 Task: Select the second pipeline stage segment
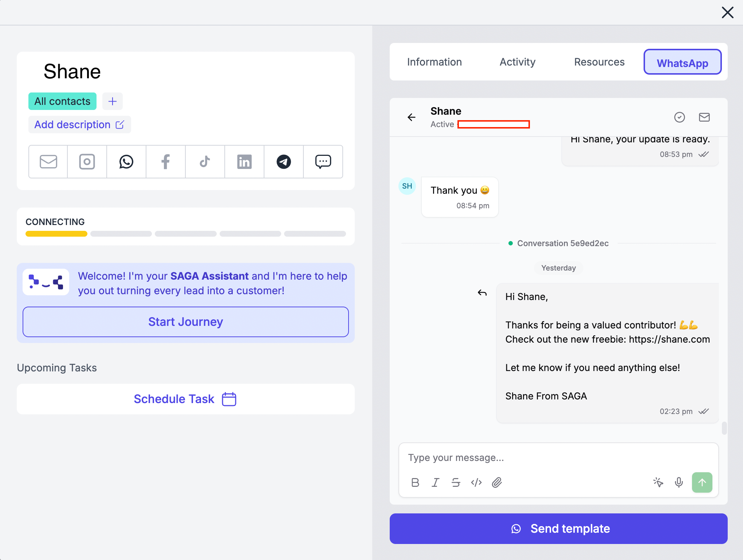(x=121, y=234)
